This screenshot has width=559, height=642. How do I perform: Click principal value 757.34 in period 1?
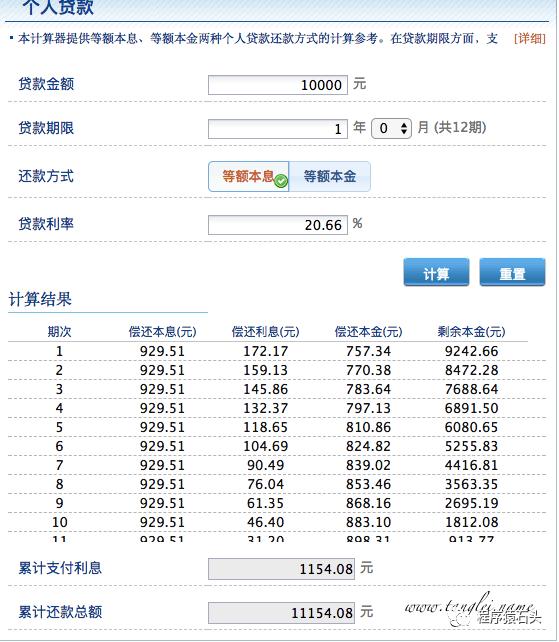point(369,351)
